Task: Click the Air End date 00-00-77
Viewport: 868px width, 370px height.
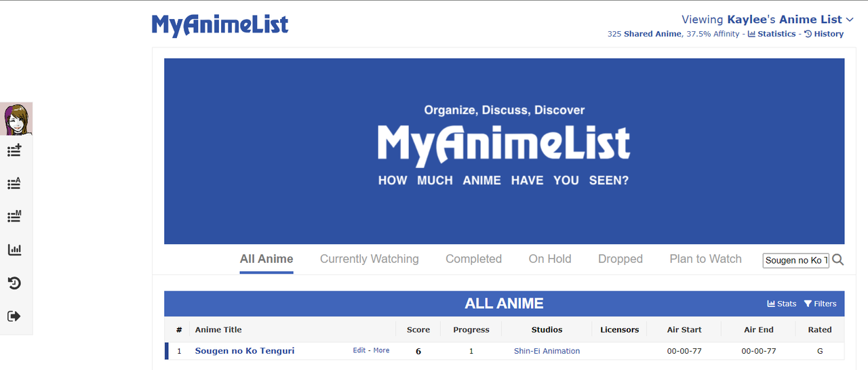Action: tap(759, 351)
